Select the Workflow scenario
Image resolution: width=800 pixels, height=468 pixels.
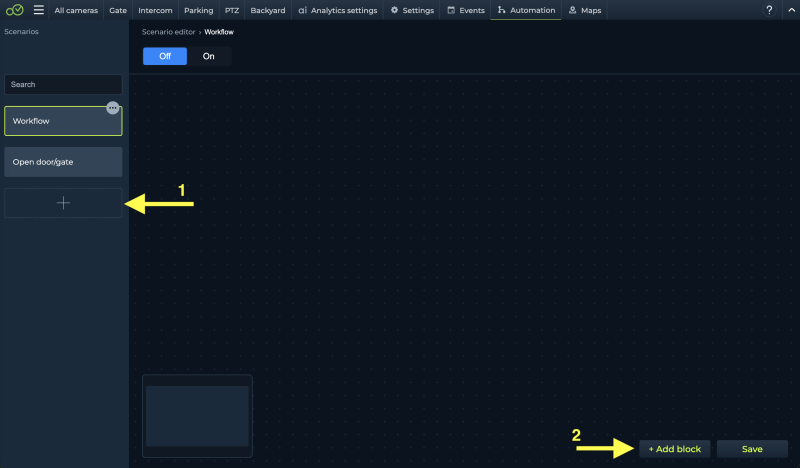[63, 121]
